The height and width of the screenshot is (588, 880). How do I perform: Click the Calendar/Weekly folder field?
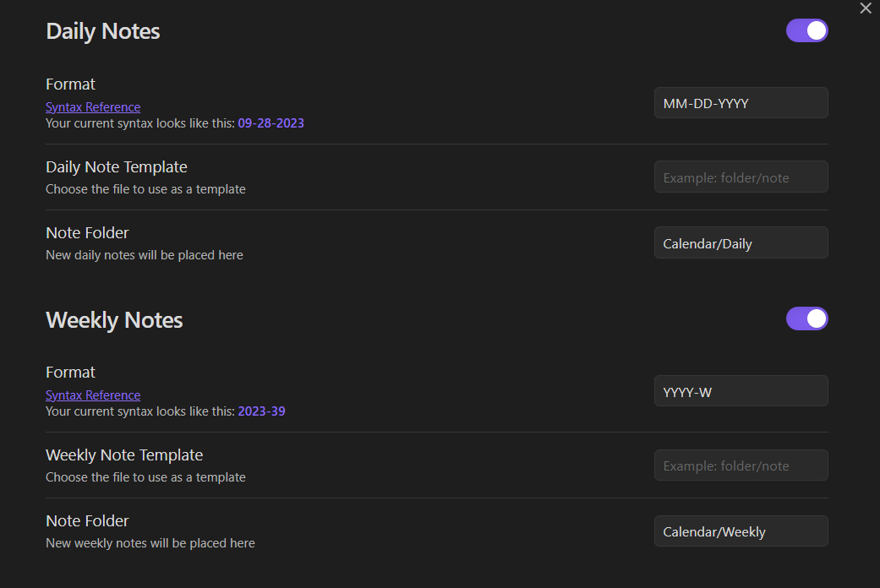741,531
